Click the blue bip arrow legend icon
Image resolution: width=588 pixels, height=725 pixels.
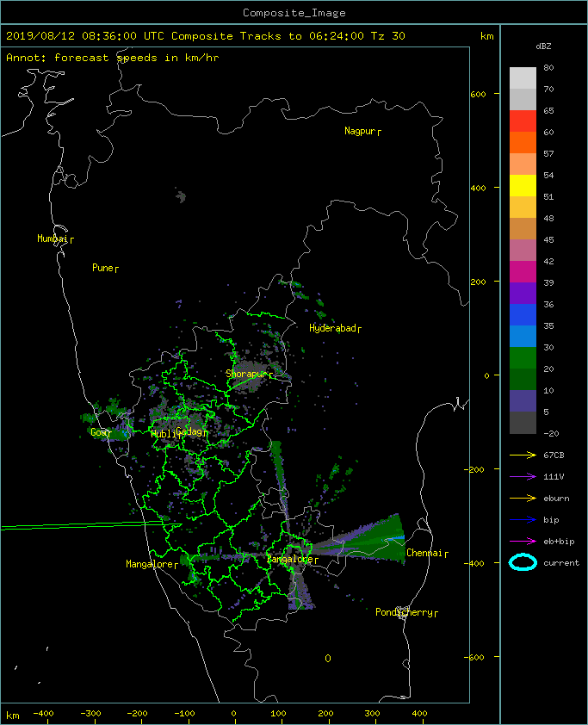[523, 520]
